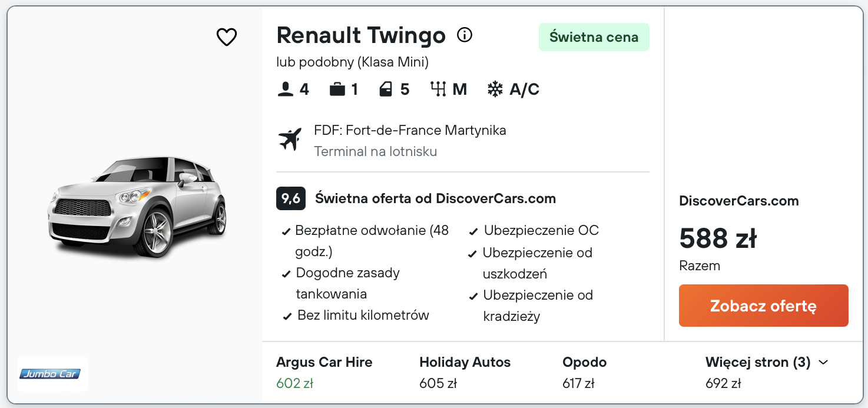Click the air conditioning snowflake icon
Image resolution: width=868 pixels, height=408 pixels.
495,89
